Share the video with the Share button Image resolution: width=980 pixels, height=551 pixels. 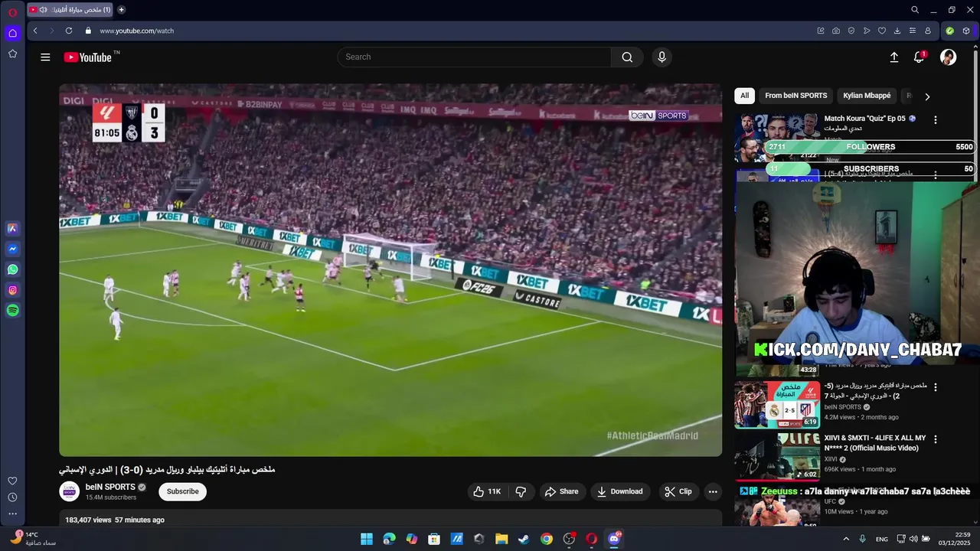[x=561, y=491]
